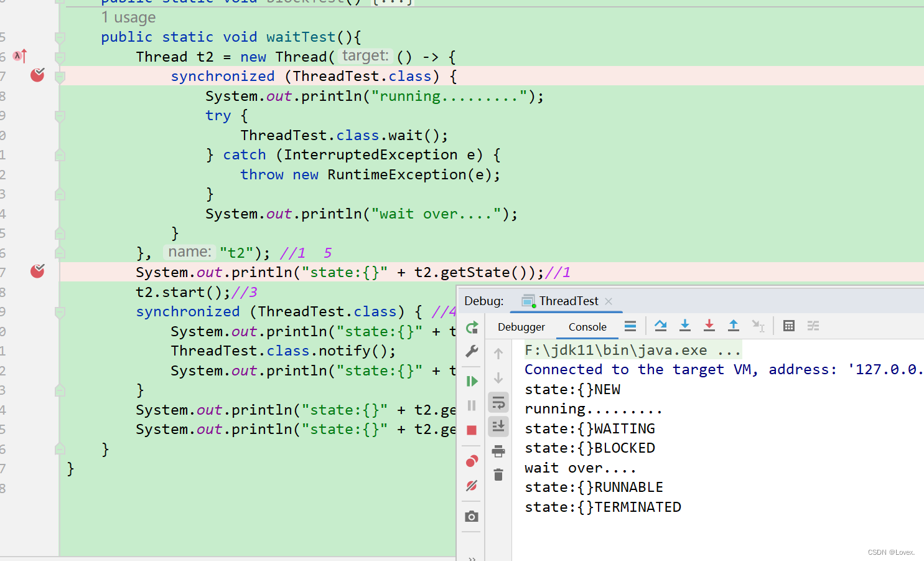Select ThreadTest debug session tab
The height and width of the screenshot is (561, 924).
(568, 301)
